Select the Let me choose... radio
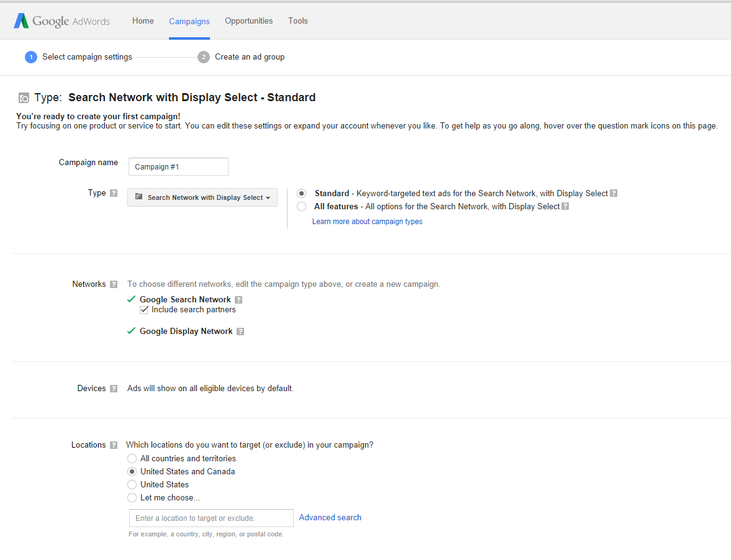 tap(132, 497)
